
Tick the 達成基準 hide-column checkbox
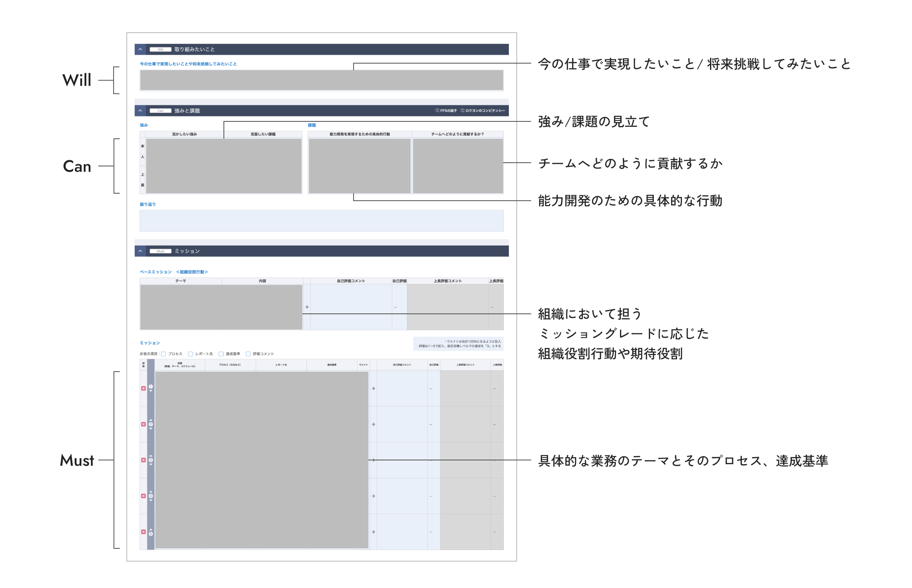221,354
